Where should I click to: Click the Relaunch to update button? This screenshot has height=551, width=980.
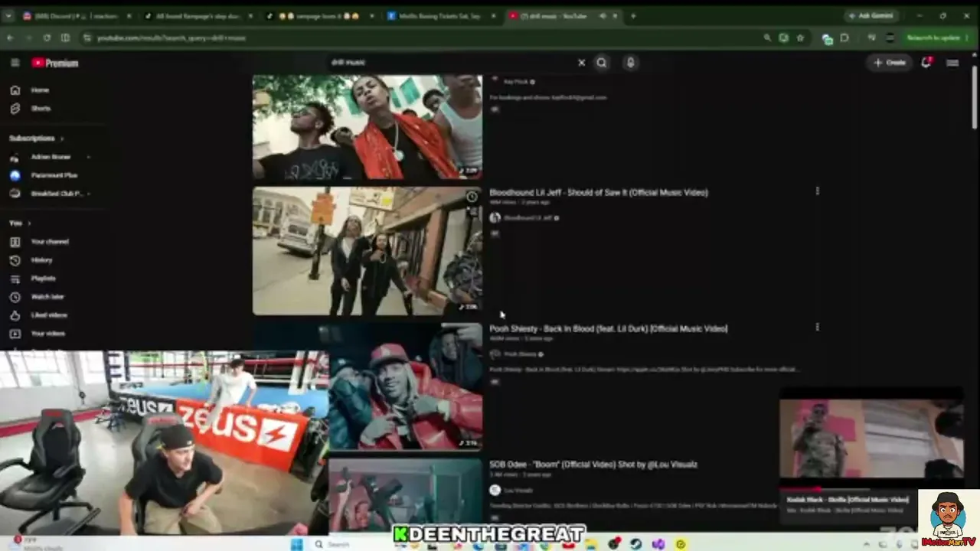933,37
